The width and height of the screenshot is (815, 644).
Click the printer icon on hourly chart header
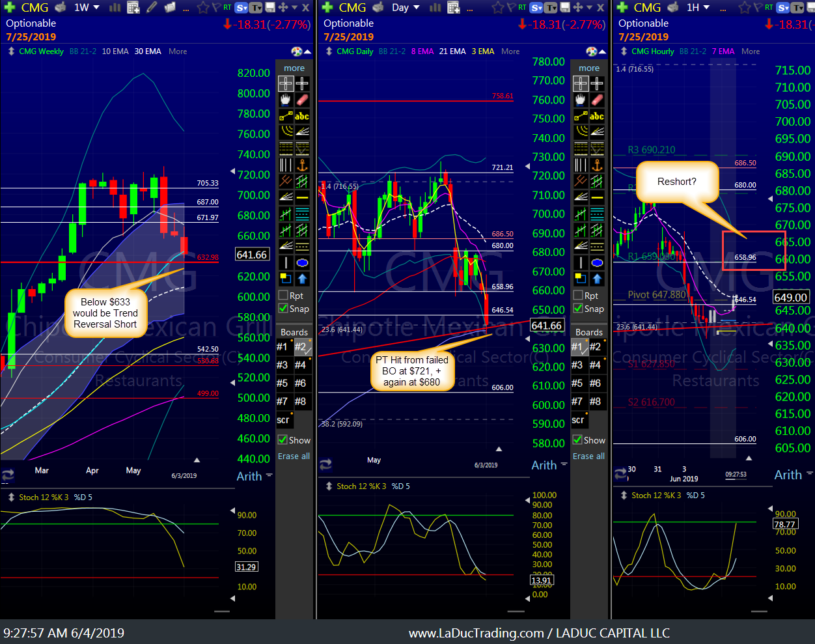tap(673, 8)
